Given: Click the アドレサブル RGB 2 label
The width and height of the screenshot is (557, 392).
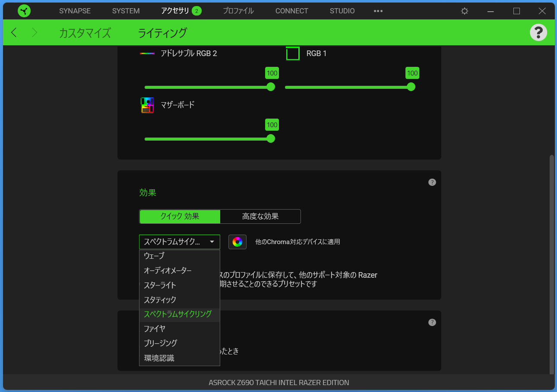Looking at the screenshot, I should [189, 53].
